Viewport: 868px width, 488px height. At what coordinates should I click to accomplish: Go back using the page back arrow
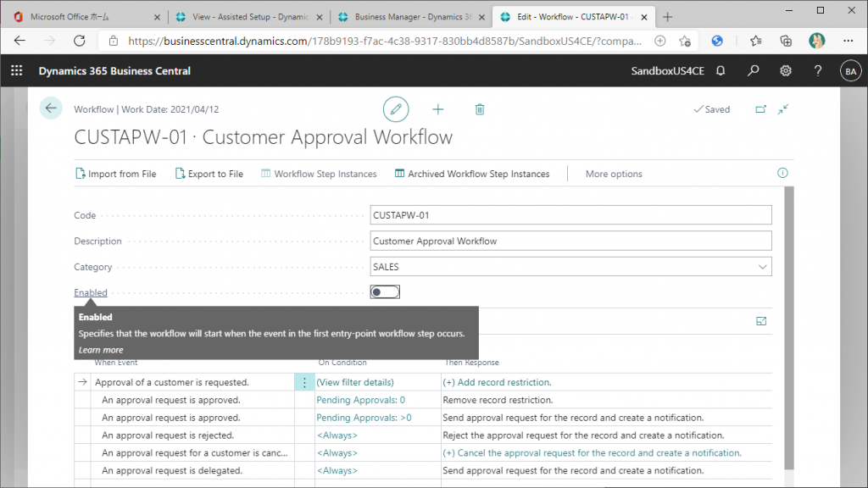tap(51, 108)
